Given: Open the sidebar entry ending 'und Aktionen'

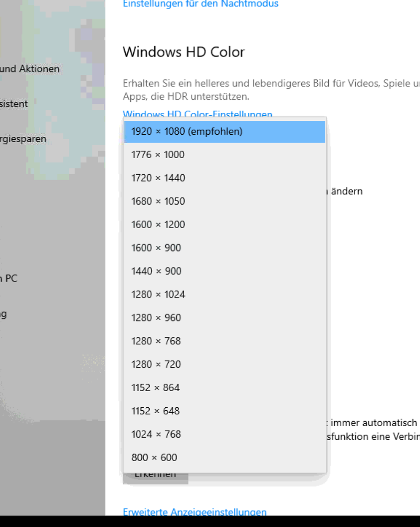Looking at the screenshot, I should [x=29, y=68].
